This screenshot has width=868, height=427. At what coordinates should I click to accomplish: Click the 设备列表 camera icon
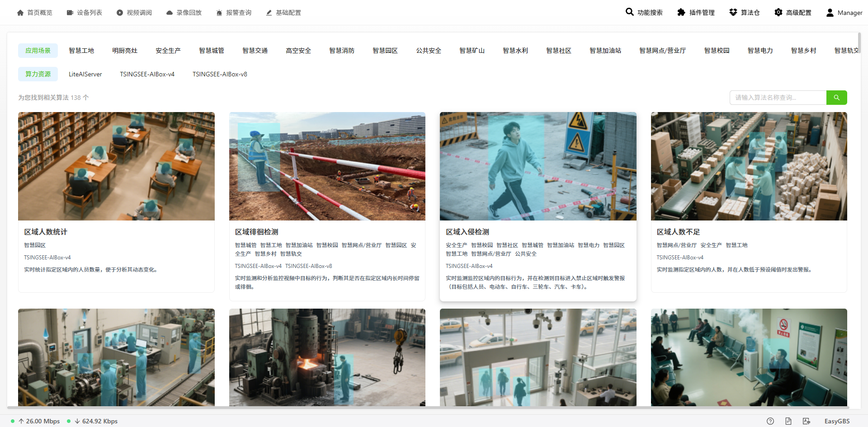point(70,13)
